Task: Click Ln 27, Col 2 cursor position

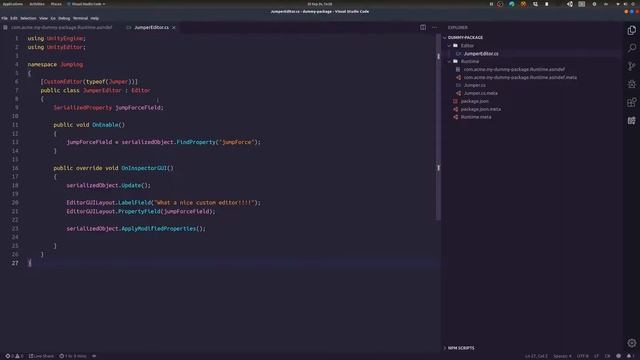Action: (536, 356)
